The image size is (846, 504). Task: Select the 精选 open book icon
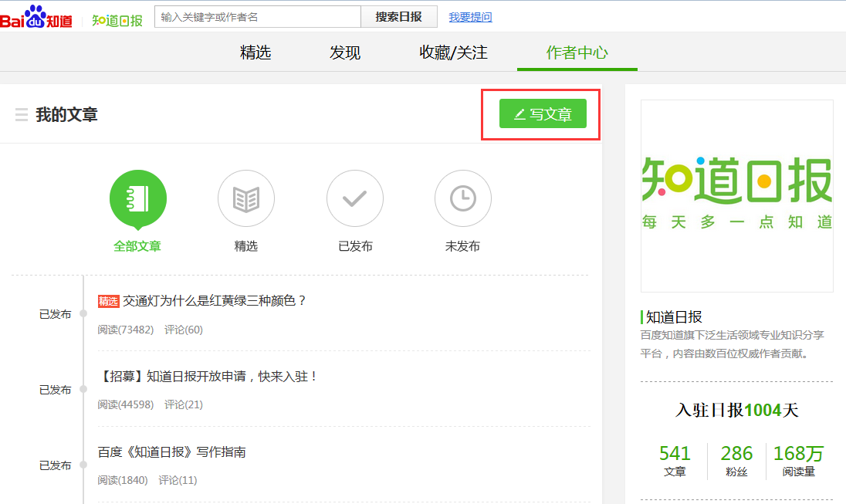(246, 198)
